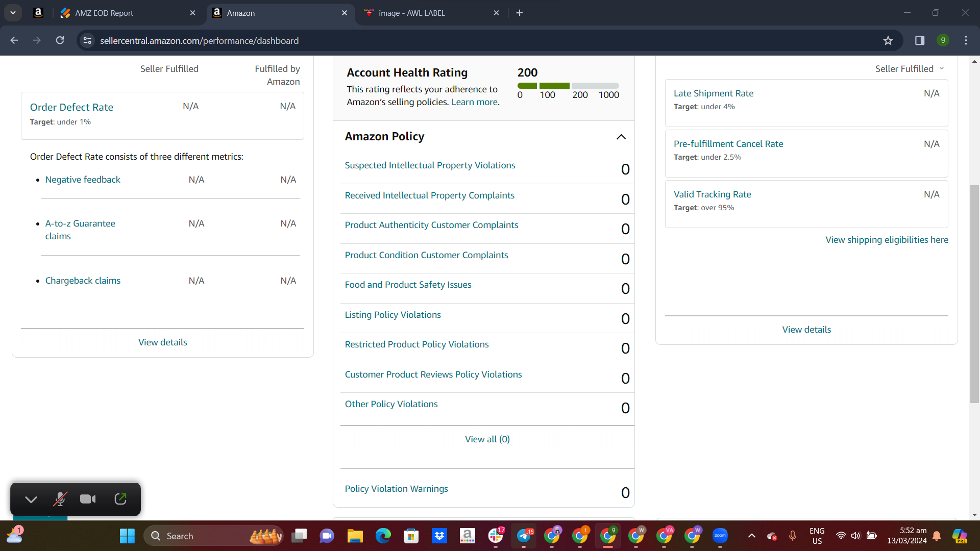Open the browser side panel
The width and height of the screenshot is (980, 551).
point(920,40)
